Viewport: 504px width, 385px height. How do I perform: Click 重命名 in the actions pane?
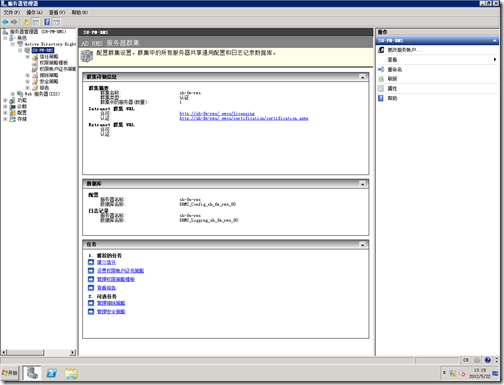(395, 69)
